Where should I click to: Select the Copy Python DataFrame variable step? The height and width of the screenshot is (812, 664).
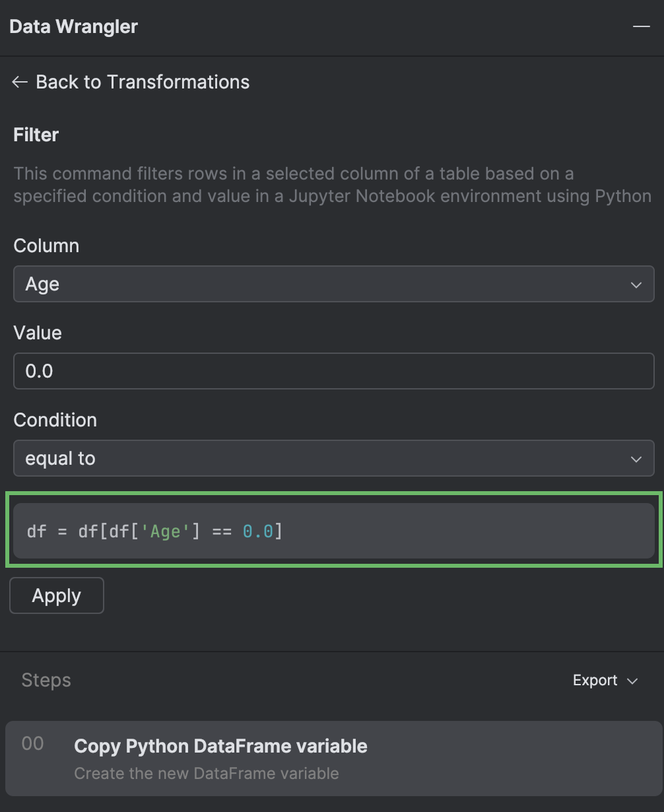221,746
